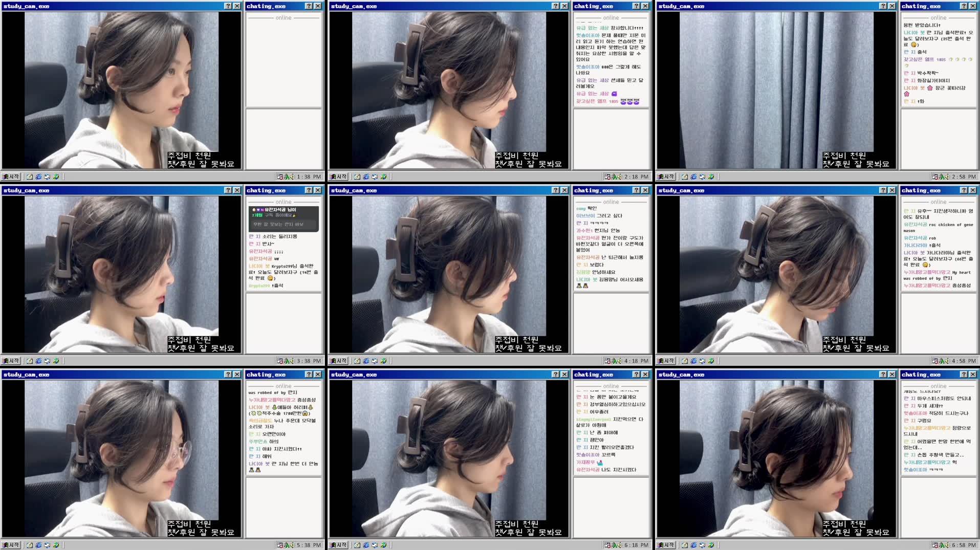Screen dimensions: 980x550
Task: Open chating.exe help via its ? button
Action: 308,6
